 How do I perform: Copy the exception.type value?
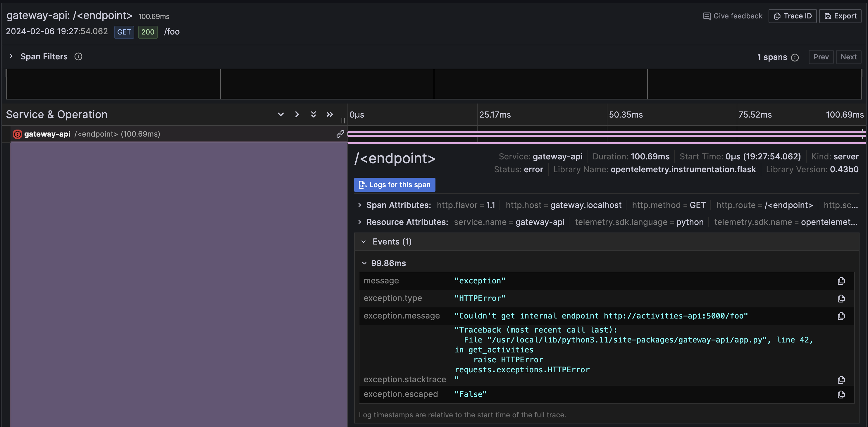[841, 299]
